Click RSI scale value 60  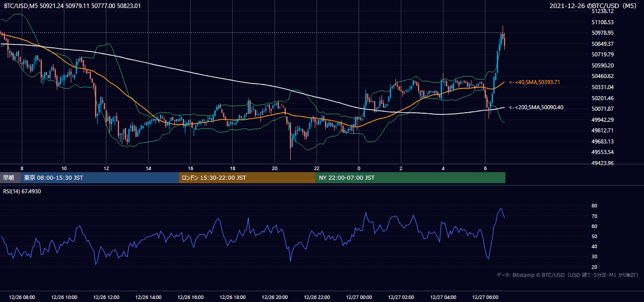click(x=594, y=226)
